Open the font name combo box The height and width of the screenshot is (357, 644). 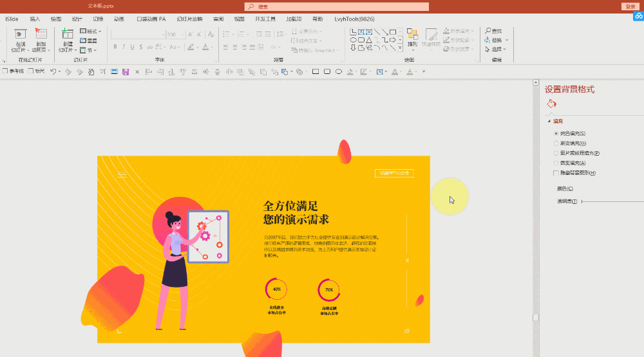pos(138,35)
